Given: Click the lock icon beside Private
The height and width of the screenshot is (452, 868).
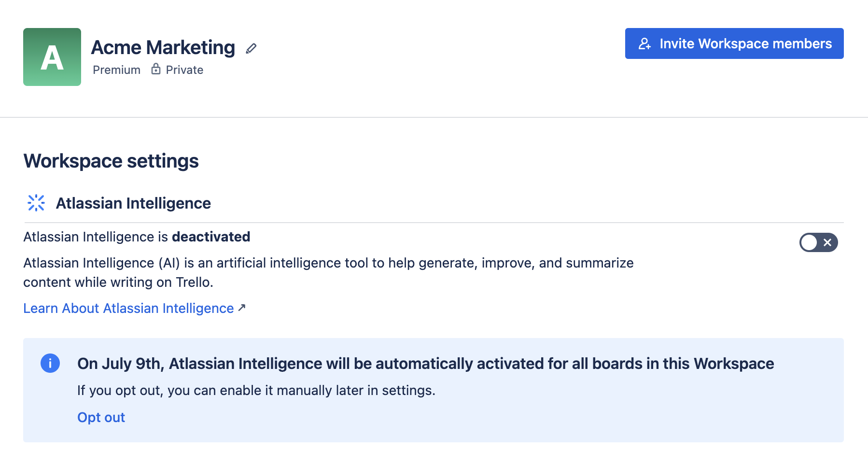Looking at the screenshot, I should click(155, 69).
